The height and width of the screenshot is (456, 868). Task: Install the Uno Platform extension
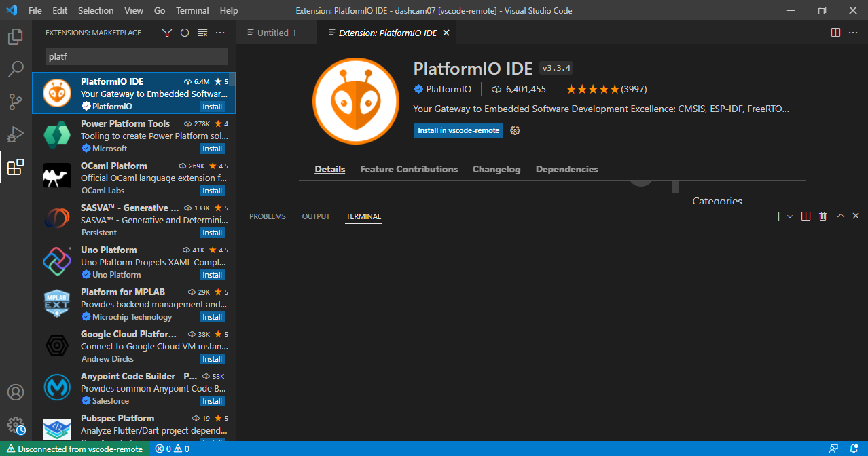[x=213, y=275]
